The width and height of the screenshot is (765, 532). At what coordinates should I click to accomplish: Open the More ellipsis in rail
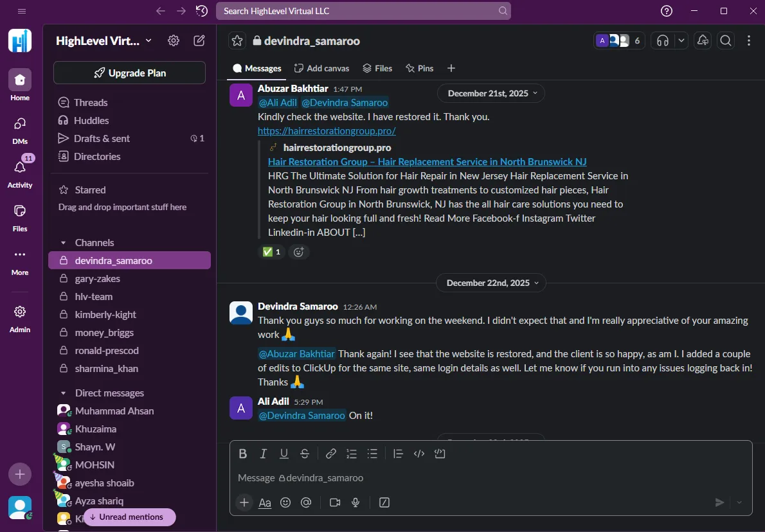click(20, 261)
